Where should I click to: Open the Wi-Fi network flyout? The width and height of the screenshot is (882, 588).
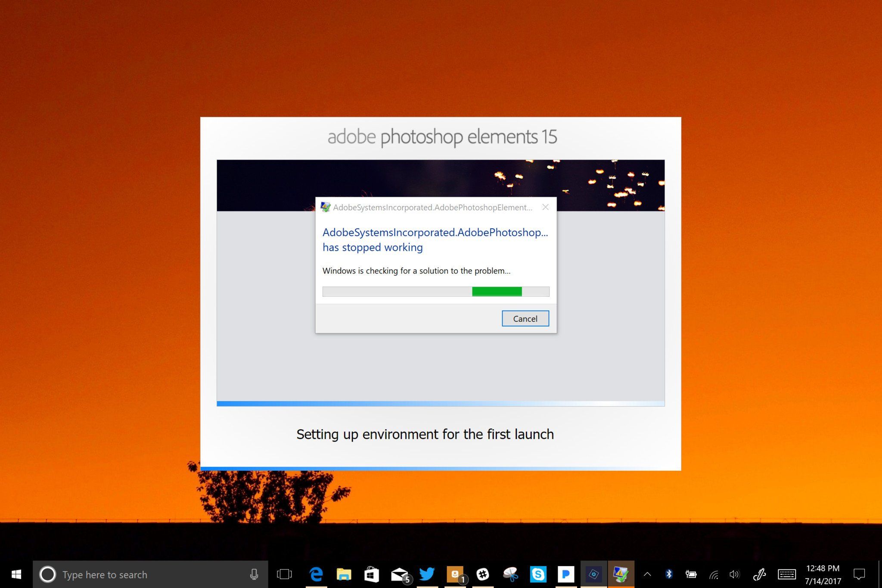point(714,574)
